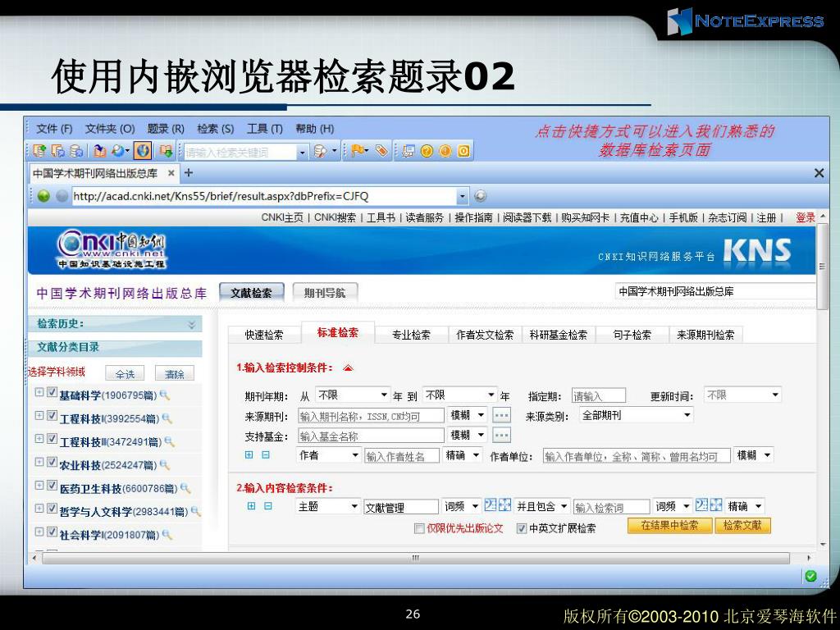This screenshot has width=840, height=630.
Task: Uncheck the 医药卫生科技 checkbox
Action: click(x=52, y=485)
